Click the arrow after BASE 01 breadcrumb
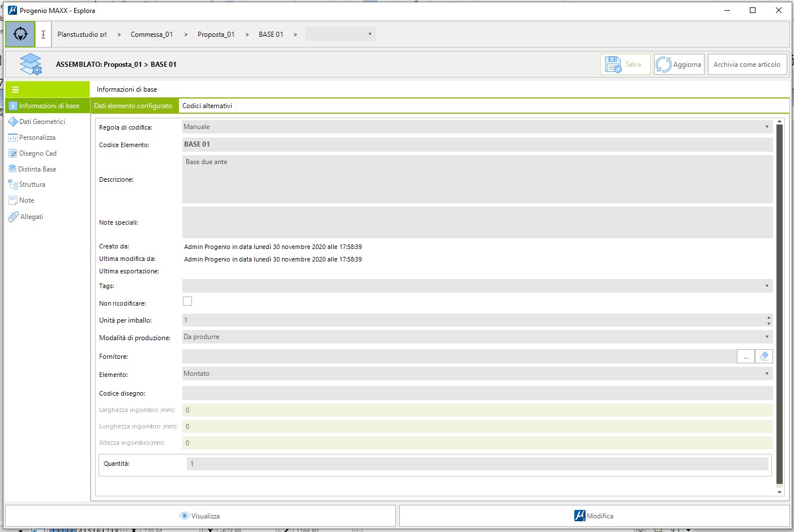 coord(295,35)
